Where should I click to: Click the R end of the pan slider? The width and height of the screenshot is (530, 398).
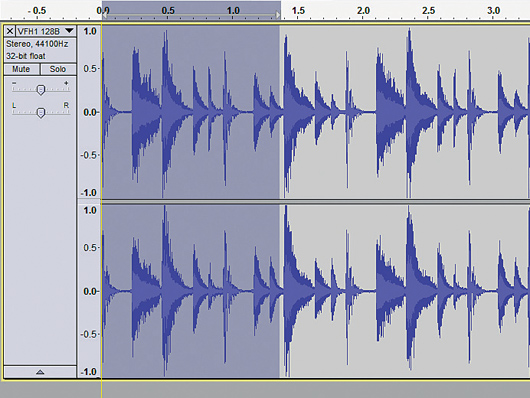66,106
